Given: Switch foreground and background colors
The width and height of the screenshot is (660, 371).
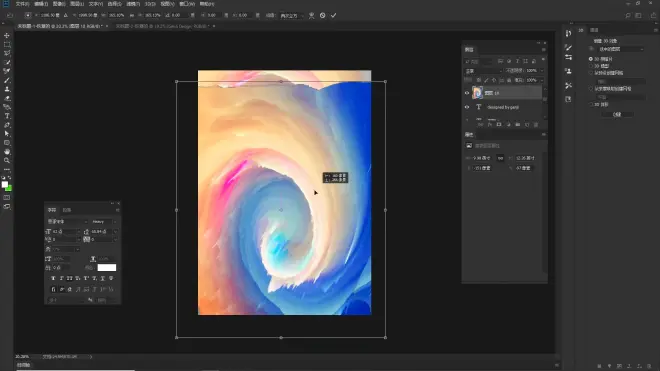Looking at the screenshot, I should click(x=10, y=177).
